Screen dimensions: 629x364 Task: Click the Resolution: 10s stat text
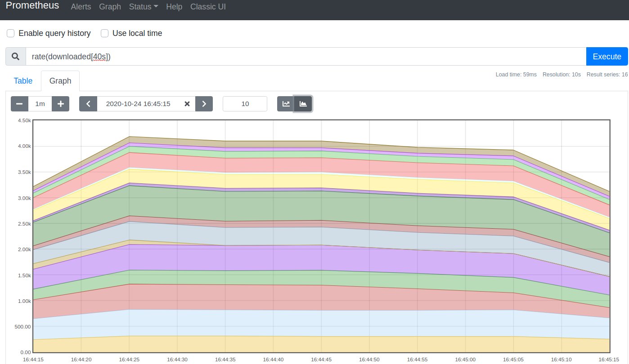click(562, 75)
